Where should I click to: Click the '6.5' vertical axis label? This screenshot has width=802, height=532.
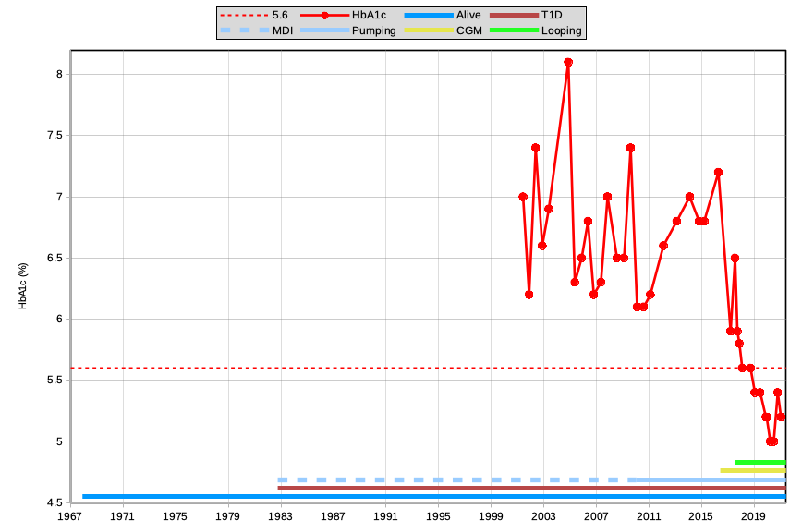pos(55,258)
